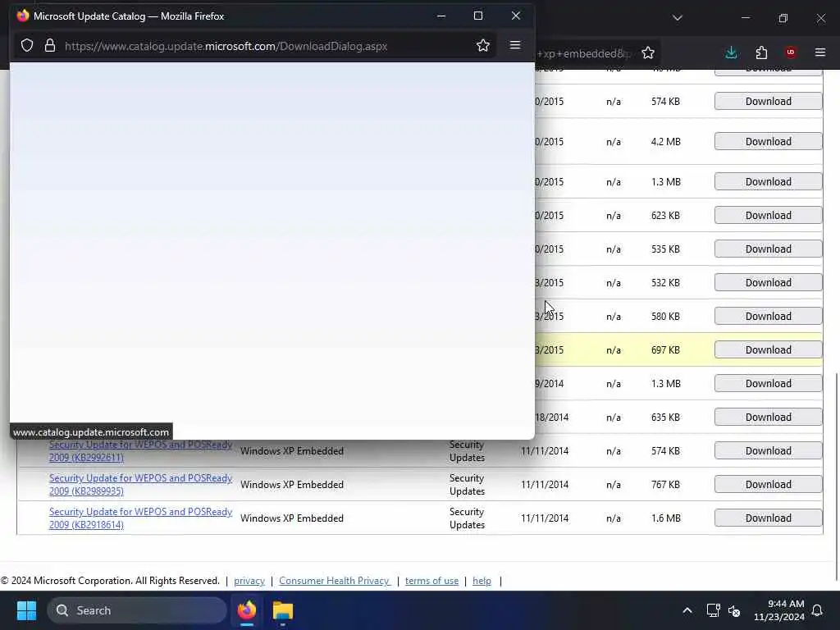This screenshot has width=840, height=630.
Task: Open the popup window's hamburger menu
Action: (515, 45)
